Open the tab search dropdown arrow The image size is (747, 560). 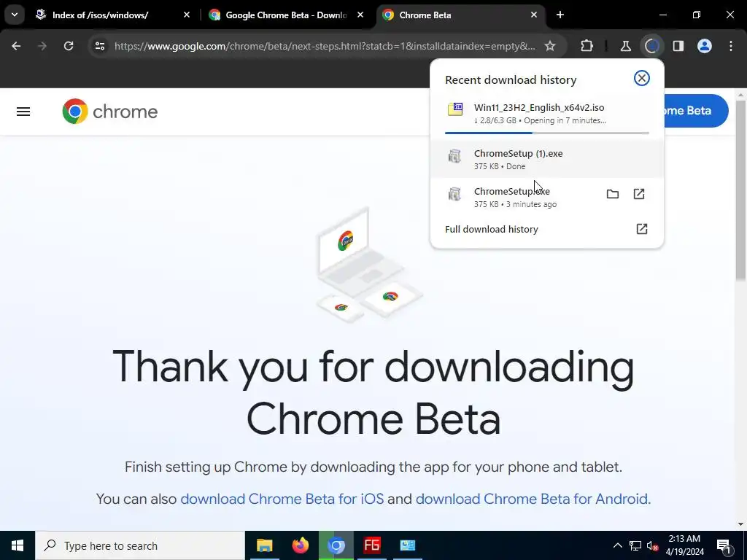(x=15, y=15)
